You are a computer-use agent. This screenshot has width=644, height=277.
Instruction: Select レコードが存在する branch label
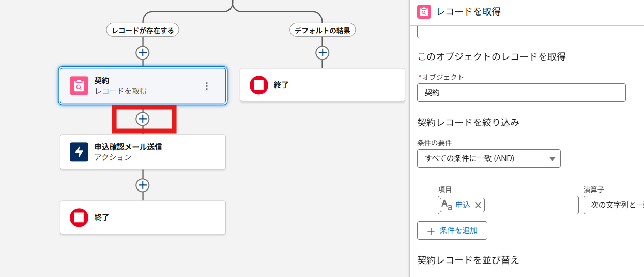tap(143, 31)
